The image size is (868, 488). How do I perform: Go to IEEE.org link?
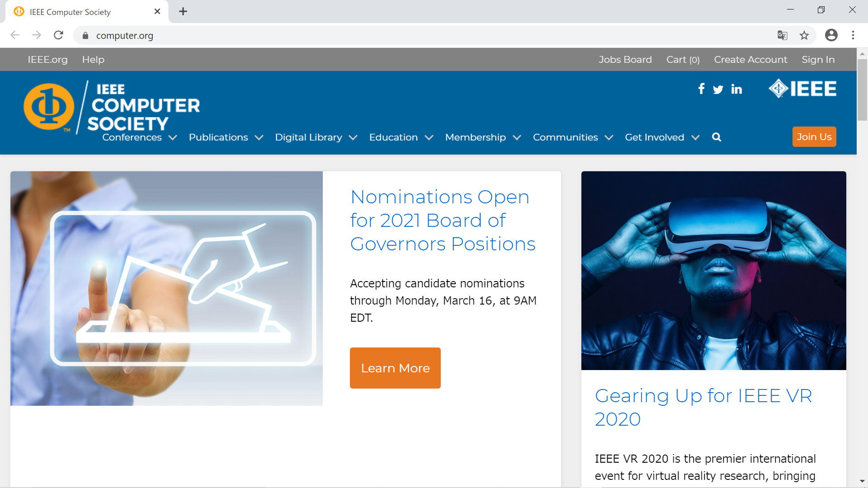pos(47,60)
